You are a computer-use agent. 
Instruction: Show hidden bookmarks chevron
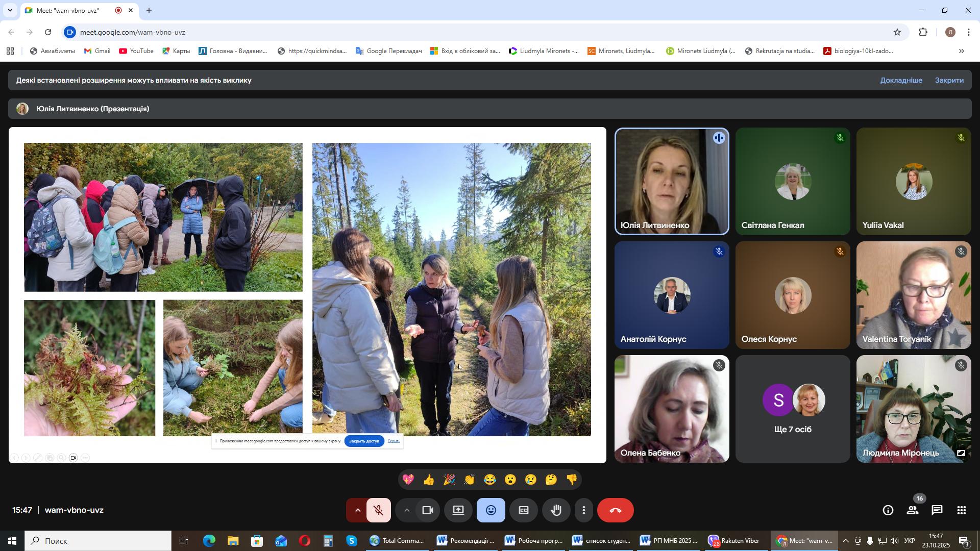[962, 51]
